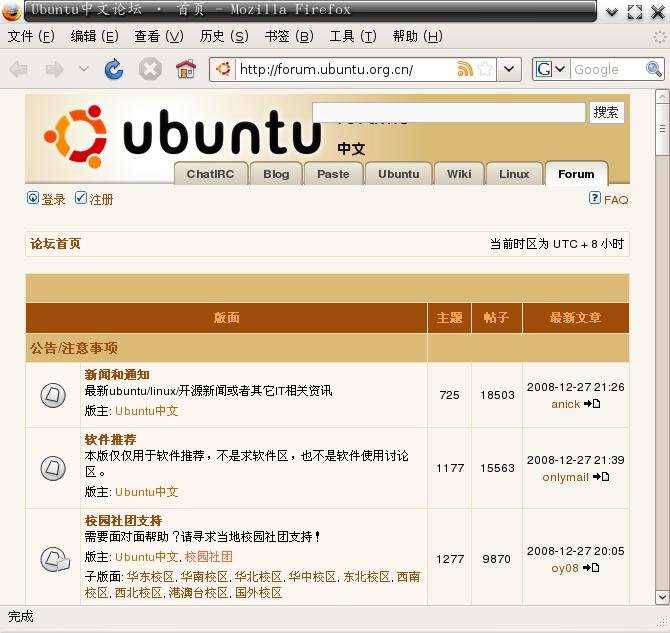Open the 工具 (T) menu
The width and height of the screenshot is (670, 633).
pyautogui.click(x=353, y=36)
